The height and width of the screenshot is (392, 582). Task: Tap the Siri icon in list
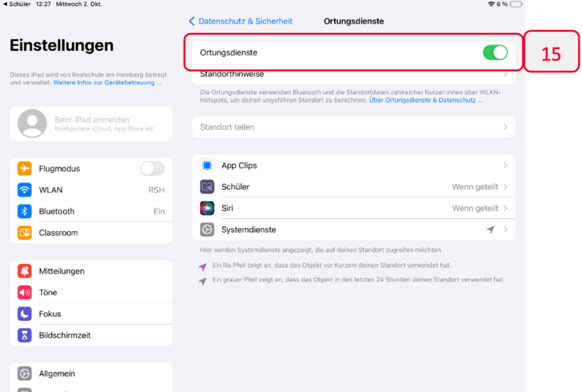click(207, 208)
